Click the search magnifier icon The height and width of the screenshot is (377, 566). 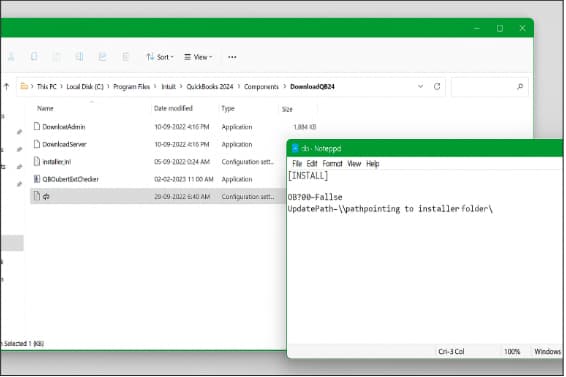coord(520,87)
